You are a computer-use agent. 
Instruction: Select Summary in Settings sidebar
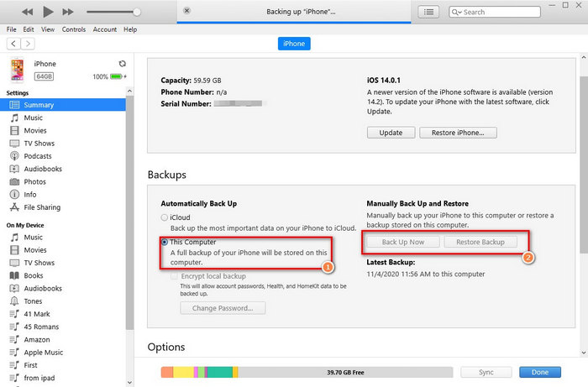coord(63,105)
